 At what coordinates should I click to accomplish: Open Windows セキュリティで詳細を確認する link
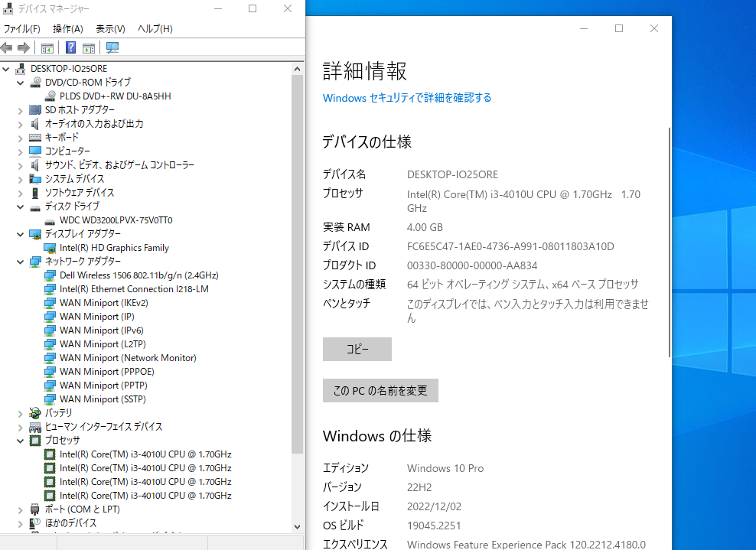pos(407,98)
